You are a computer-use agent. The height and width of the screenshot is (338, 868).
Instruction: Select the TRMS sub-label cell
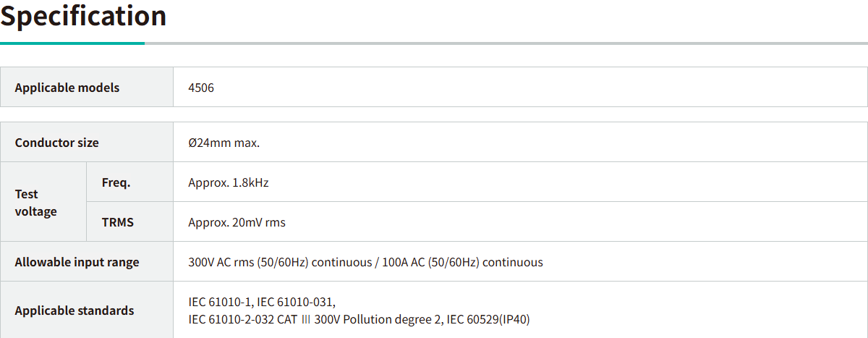118,222
